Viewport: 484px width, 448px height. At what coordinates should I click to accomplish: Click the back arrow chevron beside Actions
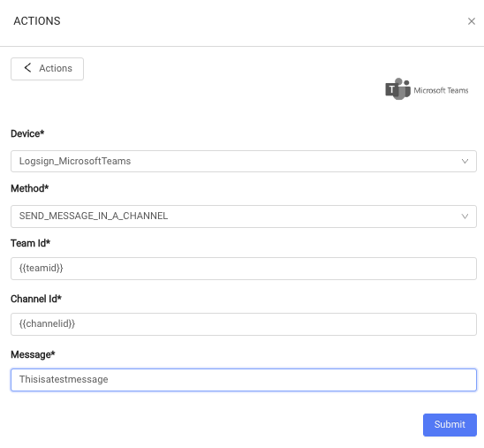pyautogui.click(x=27, y=68)
